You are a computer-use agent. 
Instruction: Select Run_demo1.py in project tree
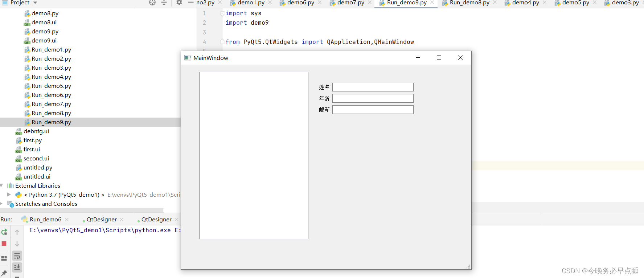coord(51,50)
